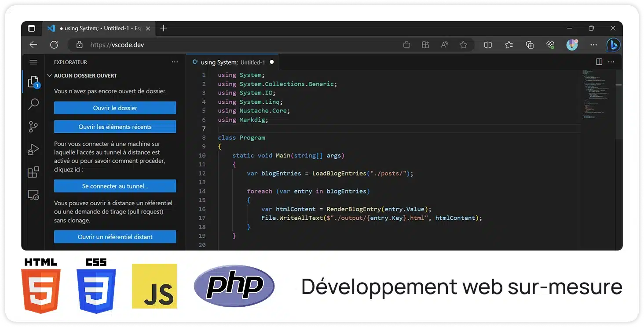Open the Bing Copilot sidebar icon
Image resolution: width=644 pixels, height=327 pixels.
pyautogui.click(x=613, y=45)
